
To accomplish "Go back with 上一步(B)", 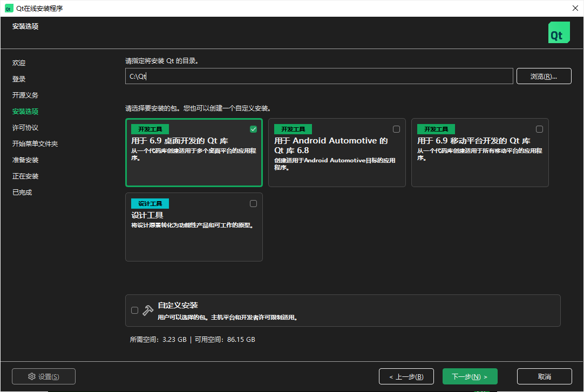I will pyautogui.click(x=406, y=376).
